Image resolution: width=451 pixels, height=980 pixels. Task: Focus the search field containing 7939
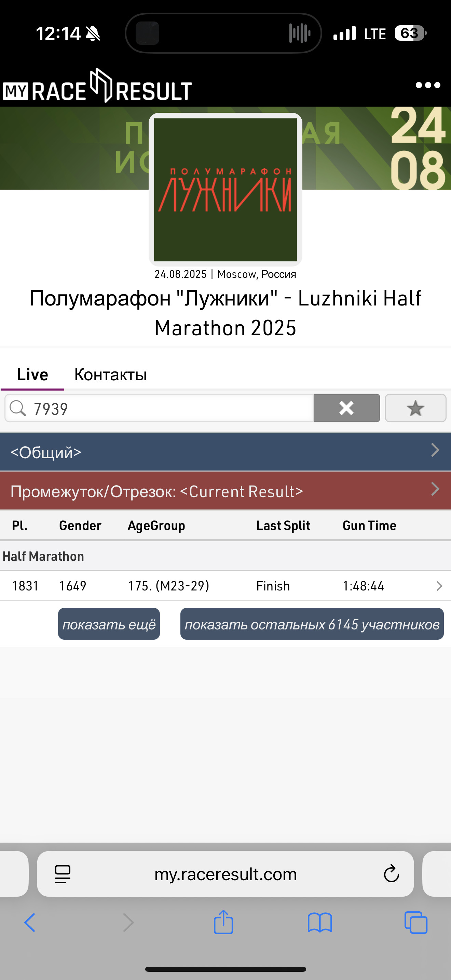pos(159,408)
